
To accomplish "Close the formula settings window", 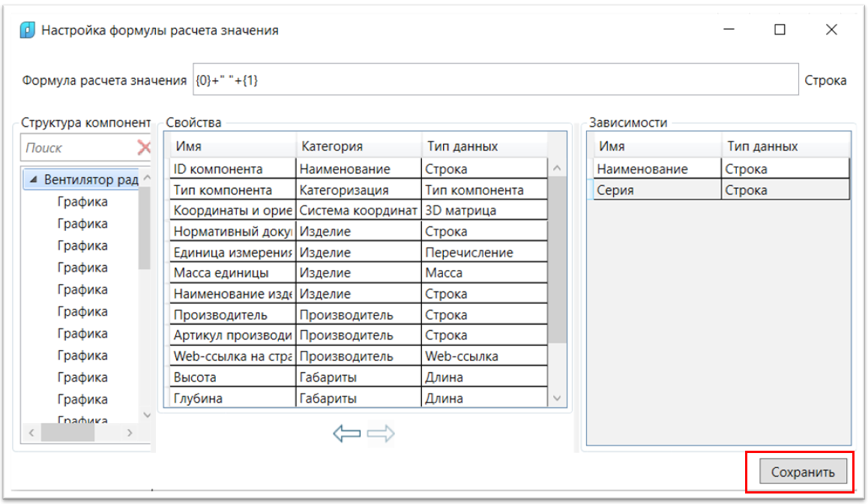I will [831, 29].
